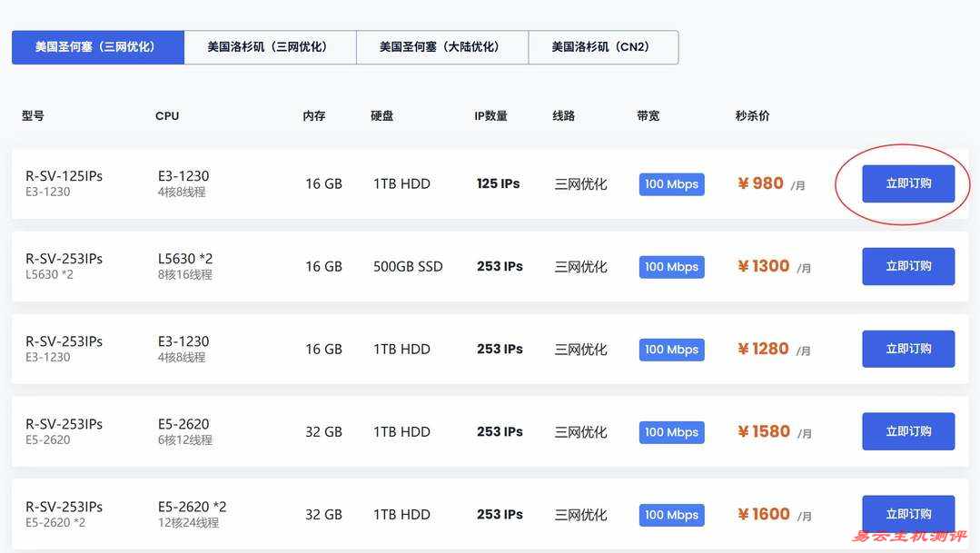The image size is (980, 553).
Task: Click the R-SV-125IPs model name
Action: click(x=64, y=176)
